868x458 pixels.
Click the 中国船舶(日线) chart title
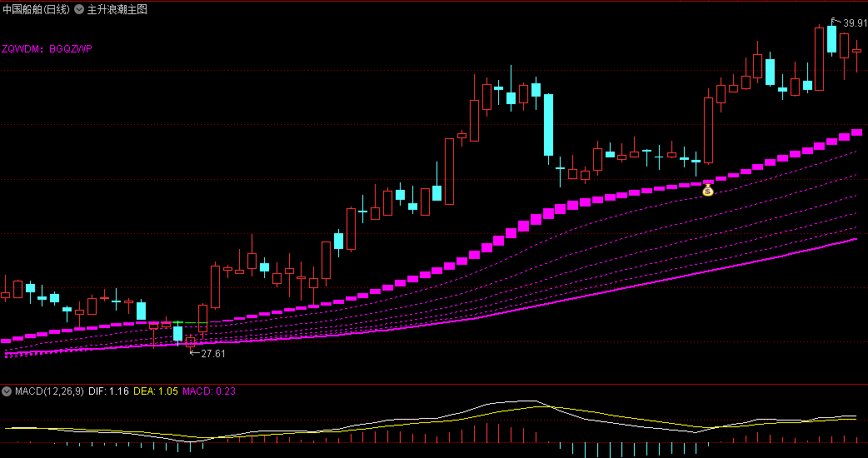(37, 9)
